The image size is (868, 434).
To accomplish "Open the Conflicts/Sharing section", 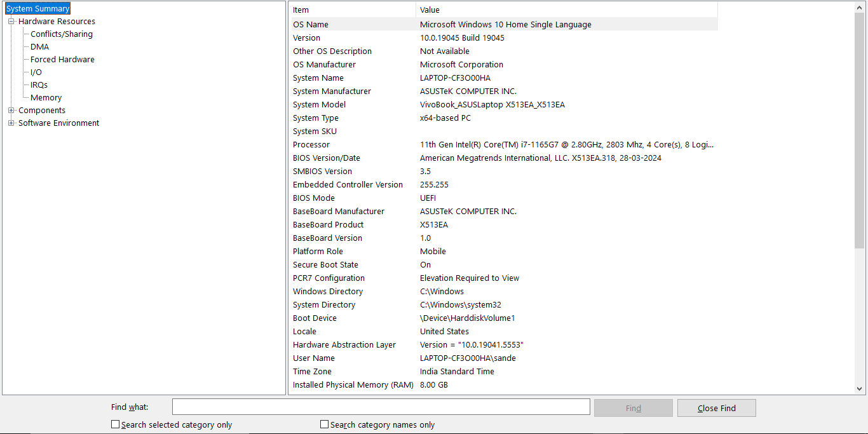I will click(61, 34).
